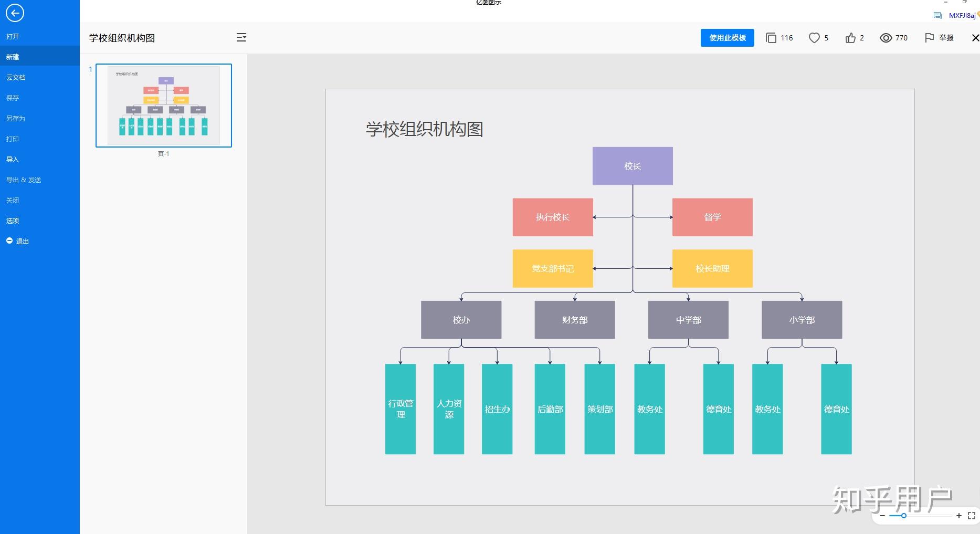Click the diagram title 学校组织机构图
980x534 pixels.
pyautogui.click(x=425, y=129)
